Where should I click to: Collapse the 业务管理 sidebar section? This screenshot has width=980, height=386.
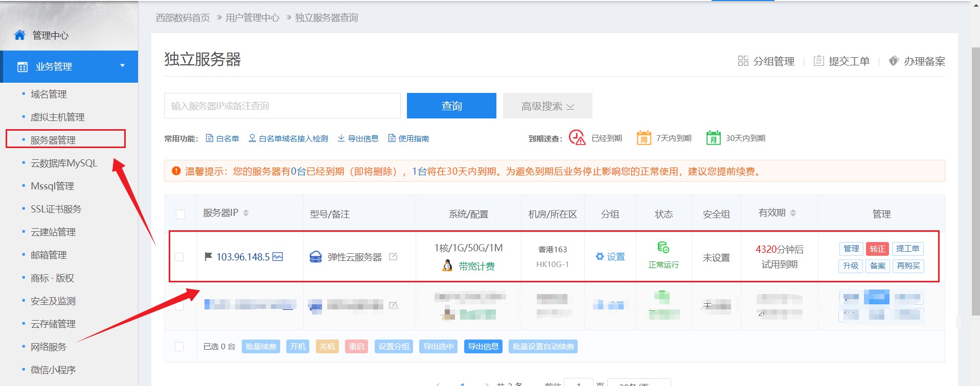(122, 66)
